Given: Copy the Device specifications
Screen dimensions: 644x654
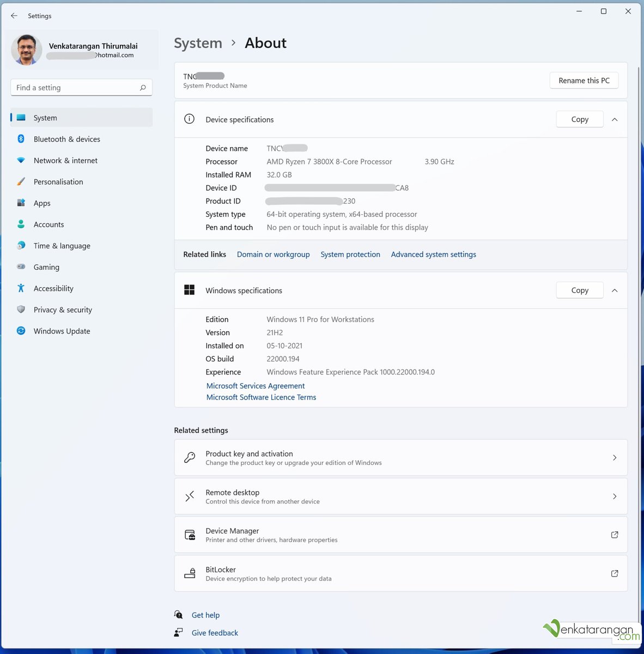Looking at the screenshot, I should pos(580,119).
